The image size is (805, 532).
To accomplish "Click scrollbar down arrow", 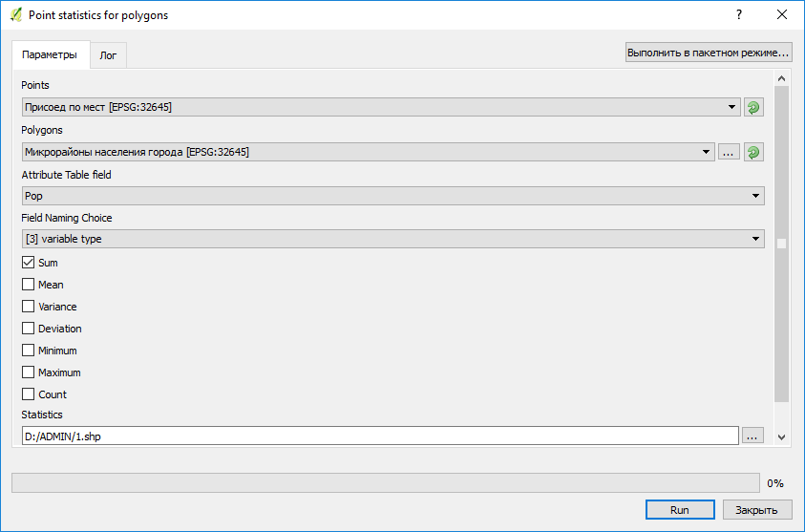I will (782, 436).
